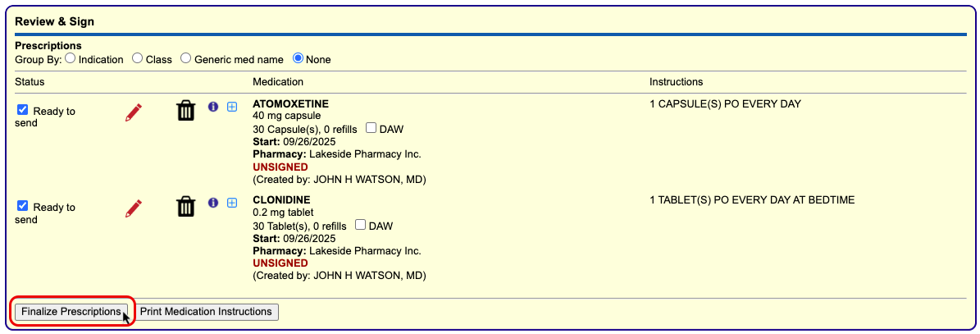Viewport: 980px width, 334px height.
Task: Group prescriptions by Generic med name
Action: [x=186, y=59]
